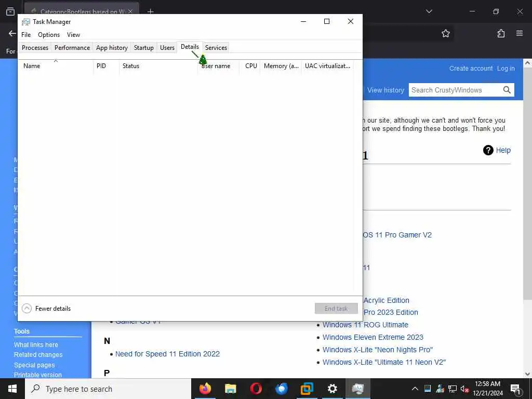532x399 pixels.
Task: Open a new Firefox tab
Action: point(150,11)
